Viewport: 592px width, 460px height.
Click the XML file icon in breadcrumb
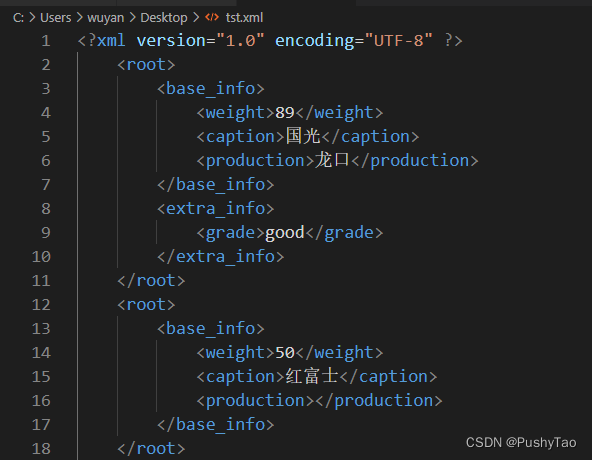tap(212, 17)
